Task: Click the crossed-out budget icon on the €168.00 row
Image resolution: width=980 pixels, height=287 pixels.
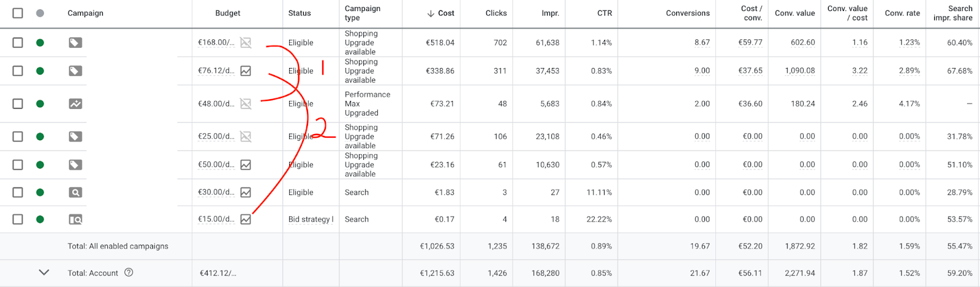Action: point(246,43)
